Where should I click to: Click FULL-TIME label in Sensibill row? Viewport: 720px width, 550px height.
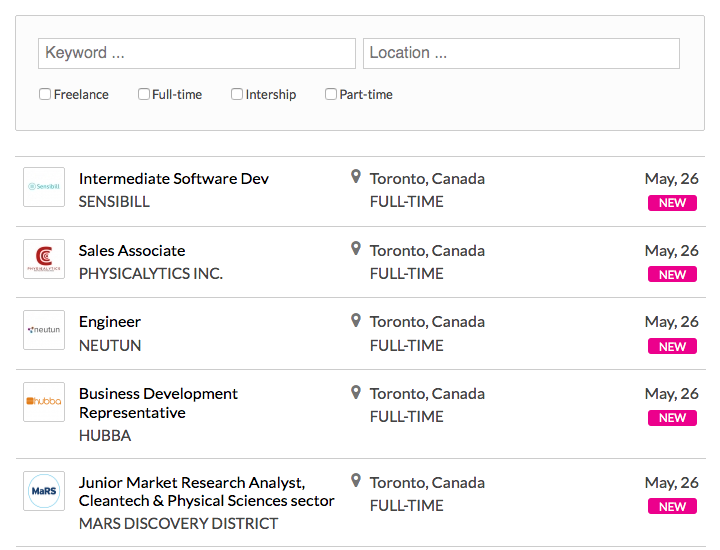pos(407,202)
